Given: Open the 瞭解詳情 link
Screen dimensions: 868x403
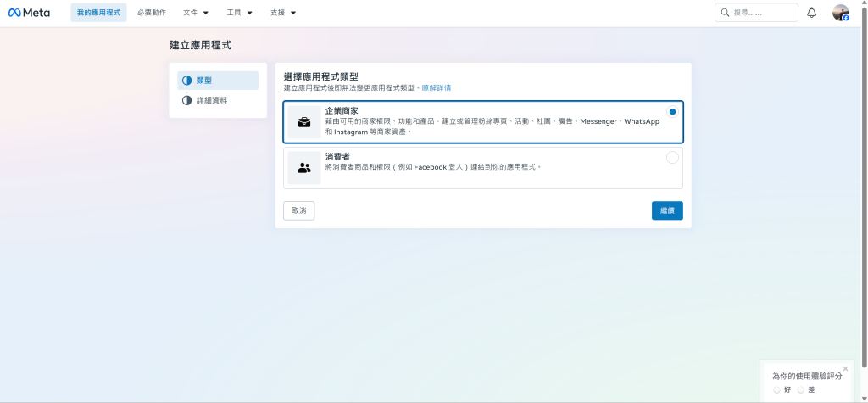Looking at the screenshot, I should [x=437, y=87].
